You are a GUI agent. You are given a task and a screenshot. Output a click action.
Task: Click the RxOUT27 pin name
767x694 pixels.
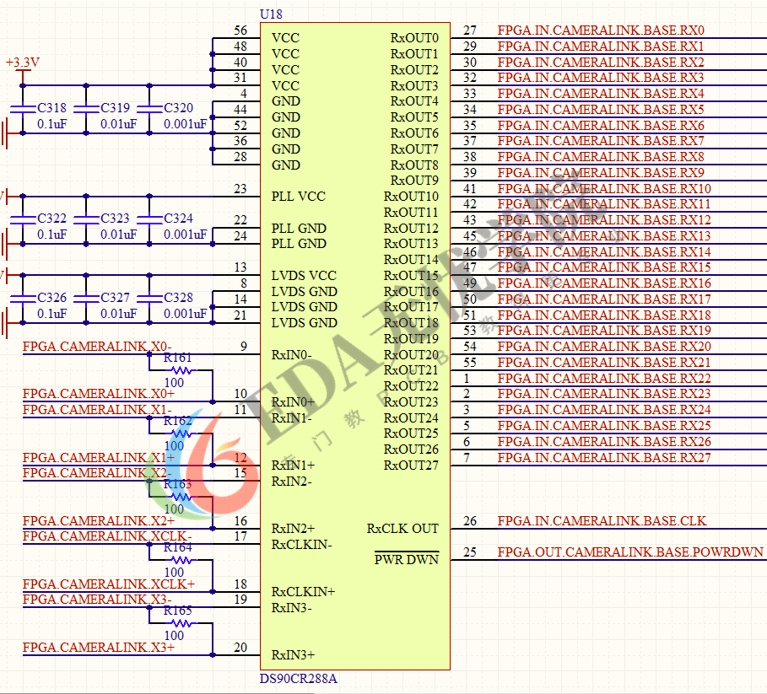(x=411, y=465)
